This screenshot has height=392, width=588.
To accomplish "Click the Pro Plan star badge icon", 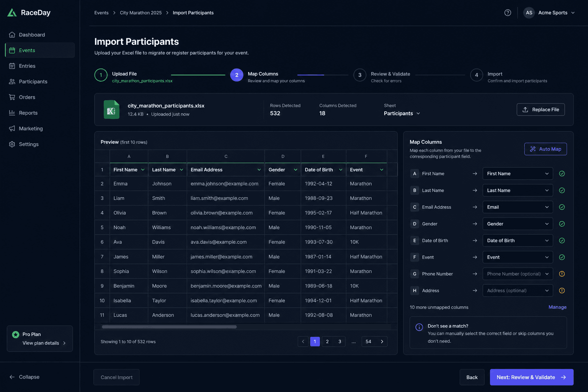I will coord(16,335).
